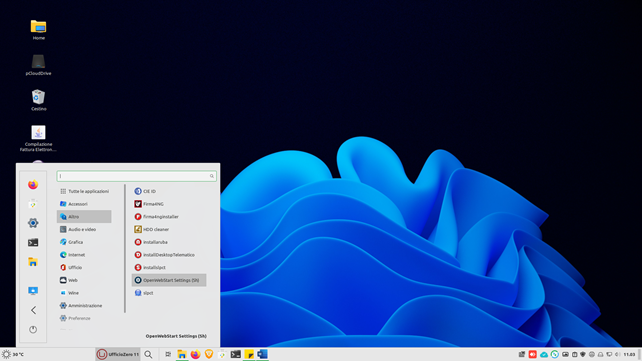Launch the Firma4NG application
The image size is (642, 361).
(169, 204)
